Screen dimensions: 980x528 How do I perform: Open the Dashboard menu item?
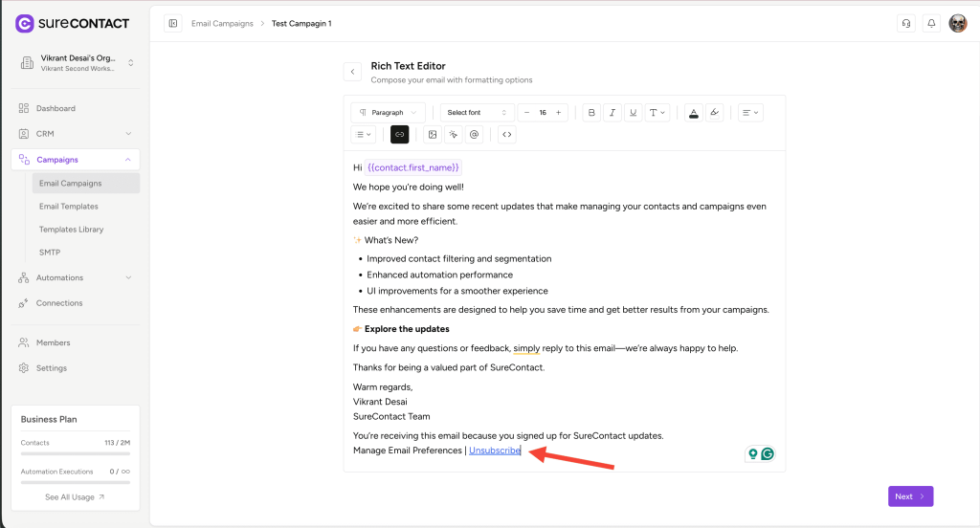[x=56, y=108]
